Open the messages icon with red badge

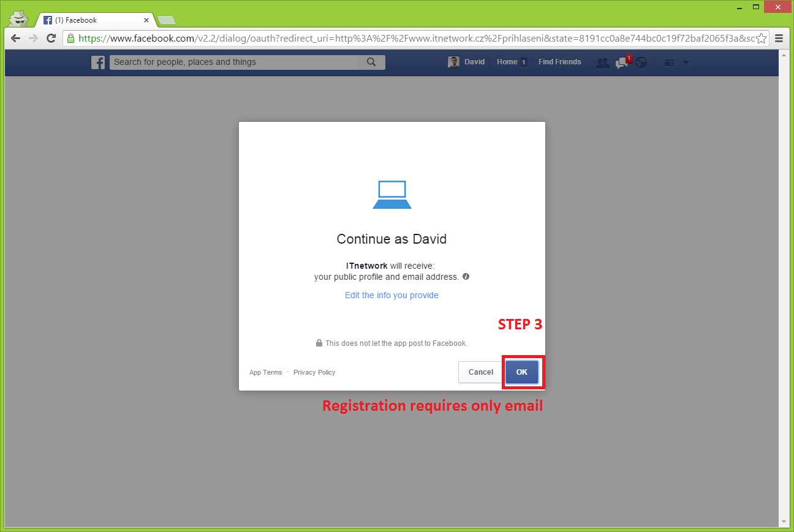(x=623, y=62)
